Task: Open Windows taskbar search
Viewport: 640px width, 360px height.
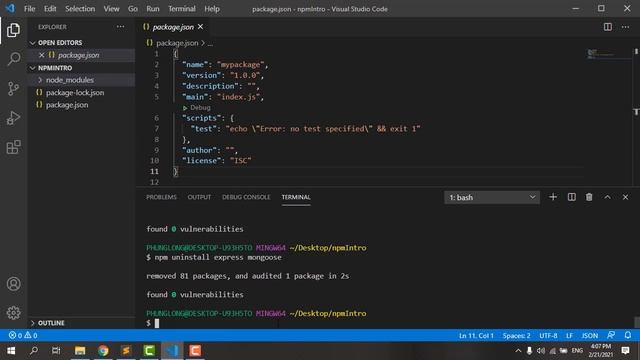Action: click(34, 351)
